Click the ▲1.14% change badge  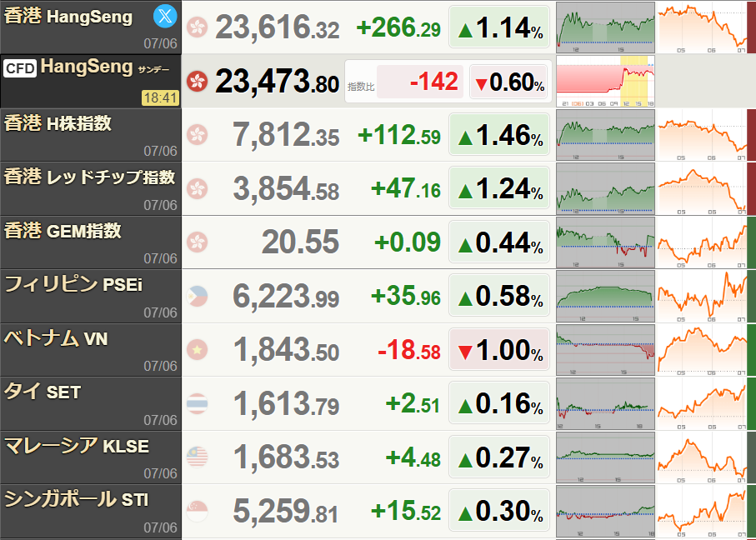pos(499,27)
